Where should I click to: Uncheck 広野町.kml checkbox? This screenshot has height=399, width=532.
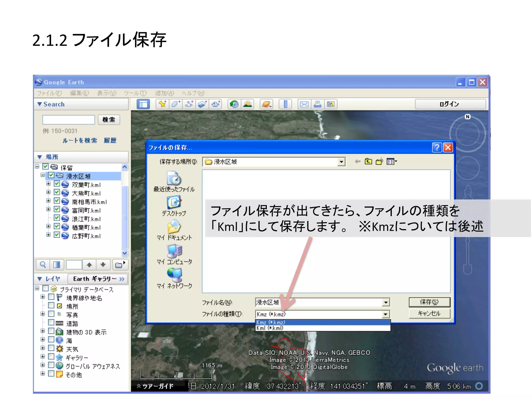57,235
